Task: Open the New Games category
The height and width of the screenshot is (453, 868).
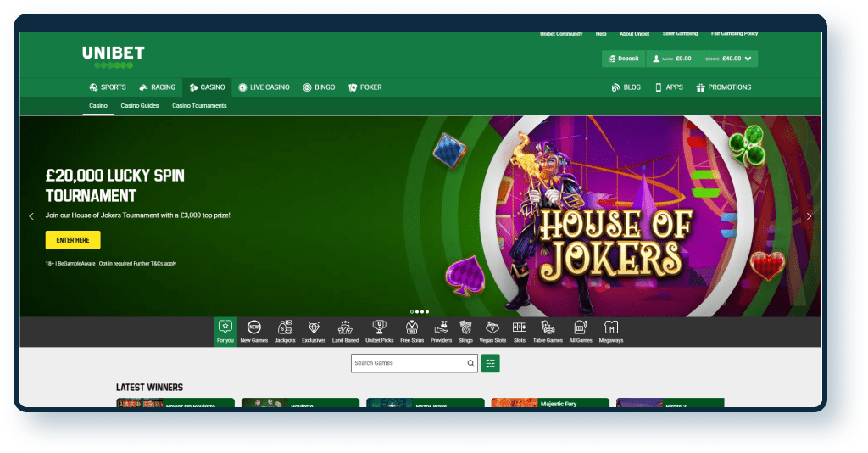Action: click(254, 332)
